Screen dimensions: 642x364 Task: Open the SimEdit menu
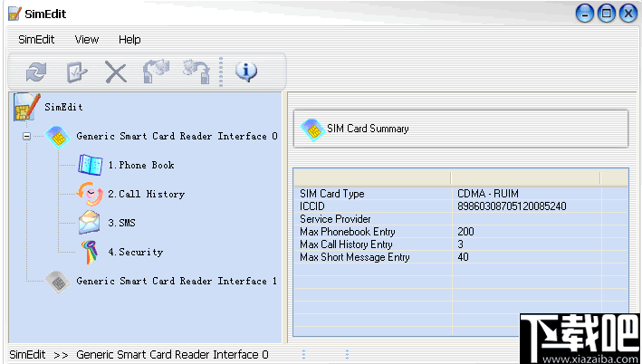(x=36, y=40)
